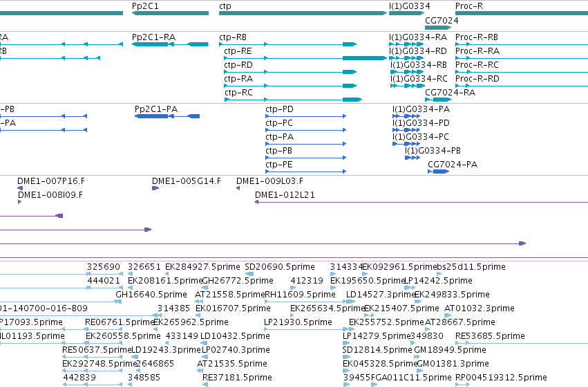Click the CG7024-PA protein feature
The width and height of the screenshot is (588, 388).
pyautogui.click(x=438, y=172)
